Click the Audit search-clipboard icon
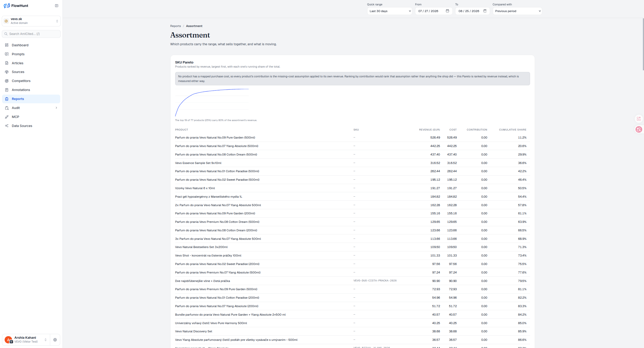 pyautogui.click(x=7, y=108)
